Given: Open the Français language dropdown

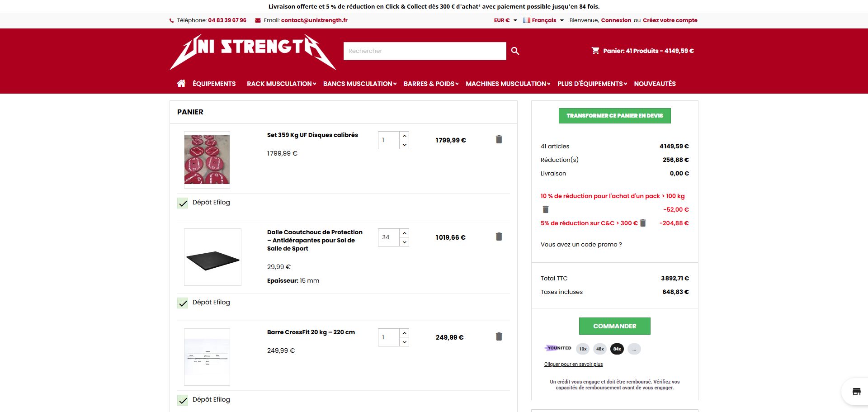Looking at the screenshot, I should pos(544,20).
